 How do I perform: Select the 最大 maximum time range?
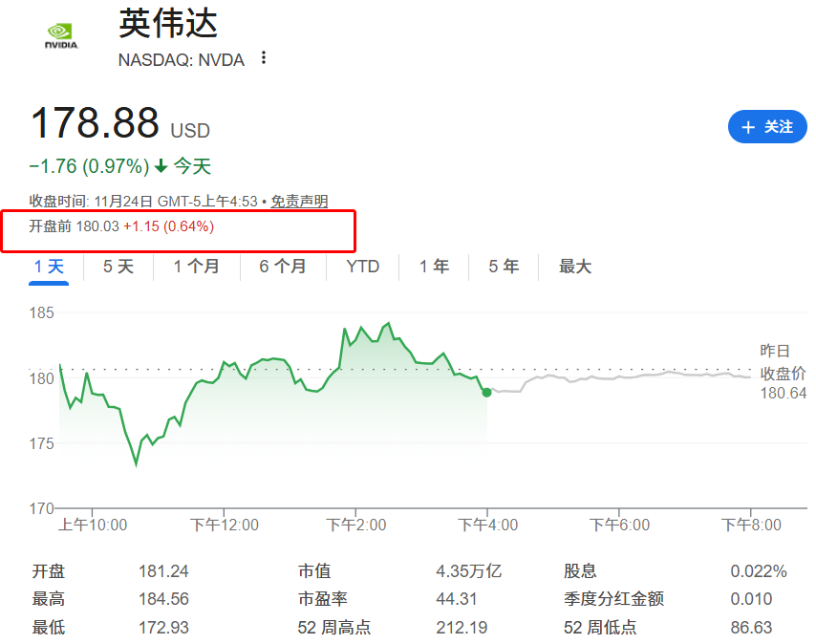pos(574,268)
